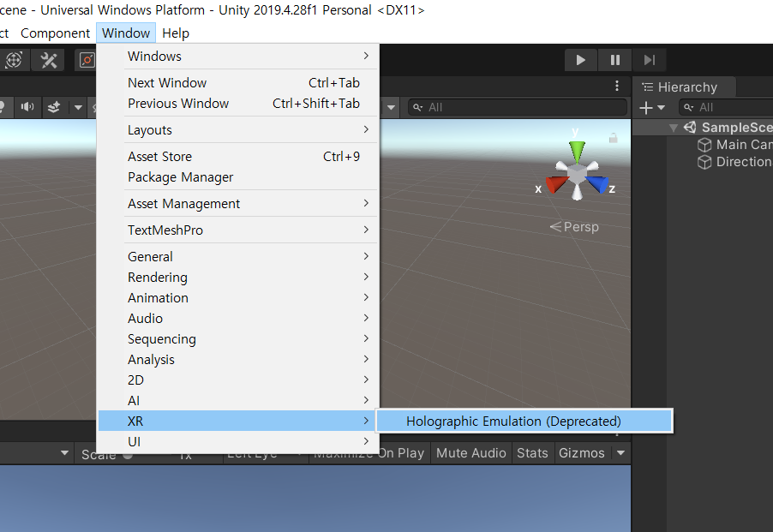Open Hierarchy create dropdown arrow
773x532 pixels.
pos(661,107)
